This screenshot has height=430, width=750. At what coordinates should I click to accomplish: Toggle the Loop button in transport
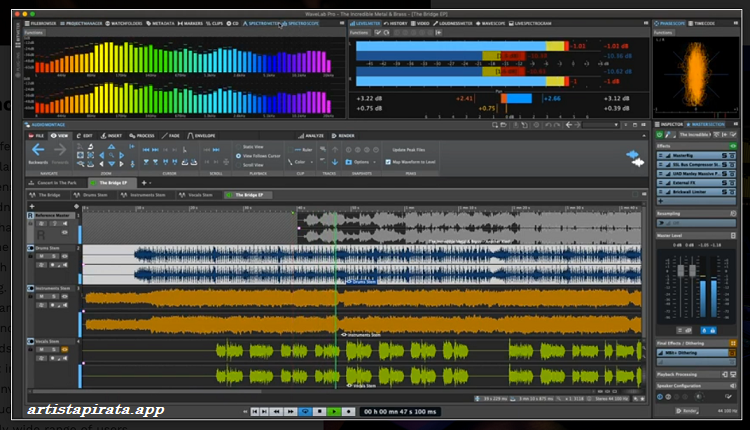point(305,411)
